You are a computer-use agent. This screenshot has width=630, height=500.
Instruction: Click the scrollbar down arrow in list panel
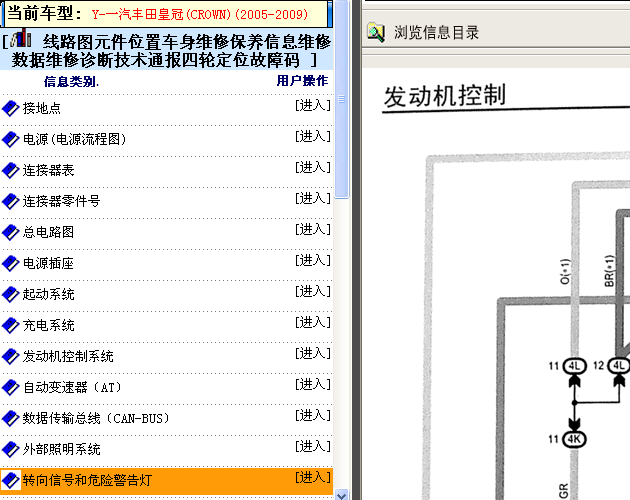click(x=342, y=495)
